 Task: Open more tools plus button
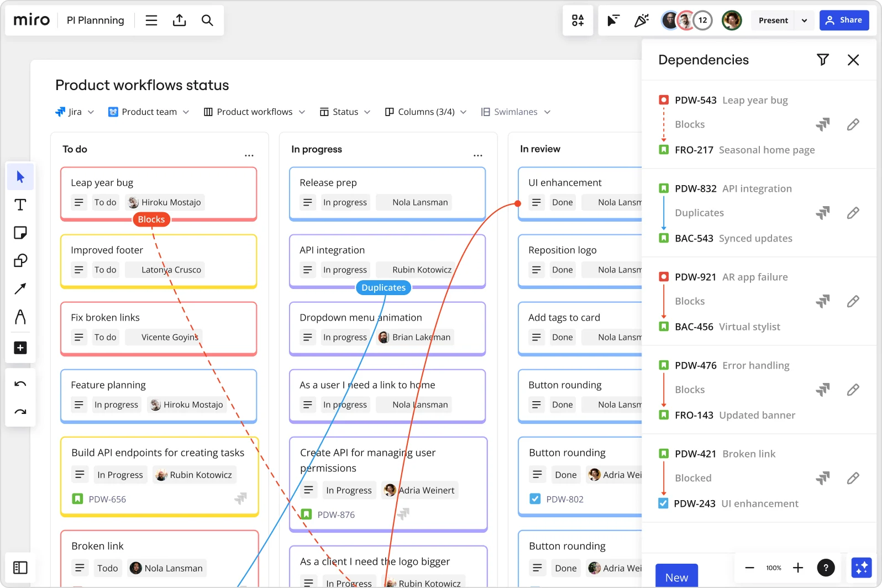click(x=20, y=348)
